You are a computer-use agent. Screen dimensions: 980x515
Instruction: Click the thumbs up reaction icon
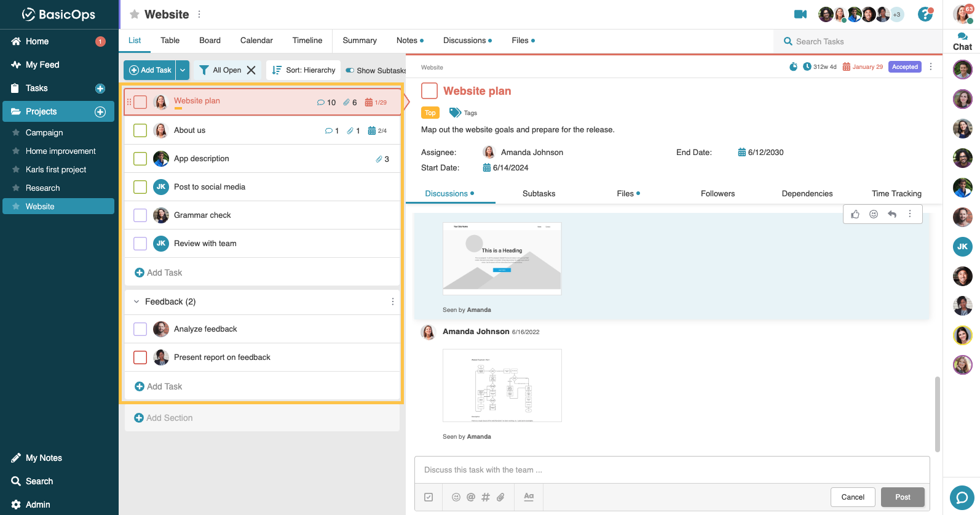[855, 214]
